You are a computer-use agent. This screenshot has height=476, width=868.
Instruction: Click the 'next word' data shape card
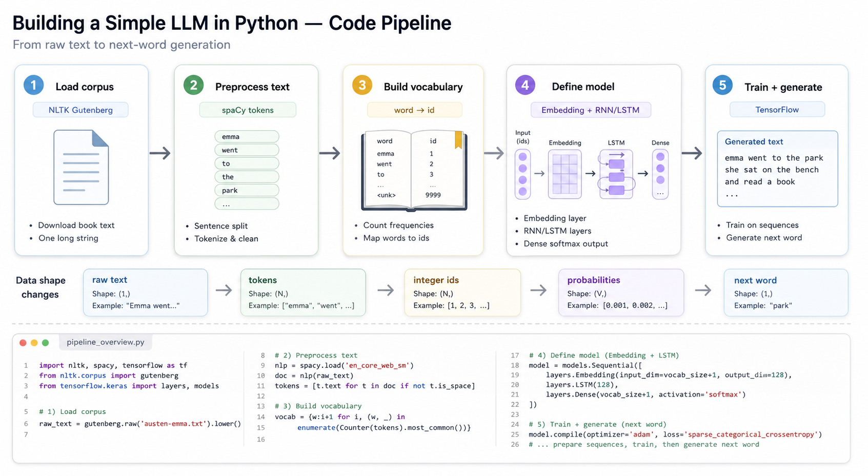[786, 293]
